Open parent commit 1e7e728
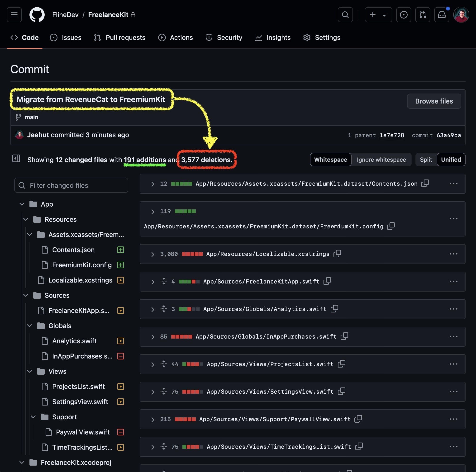476x472 pixels. (x=391, y=135)
